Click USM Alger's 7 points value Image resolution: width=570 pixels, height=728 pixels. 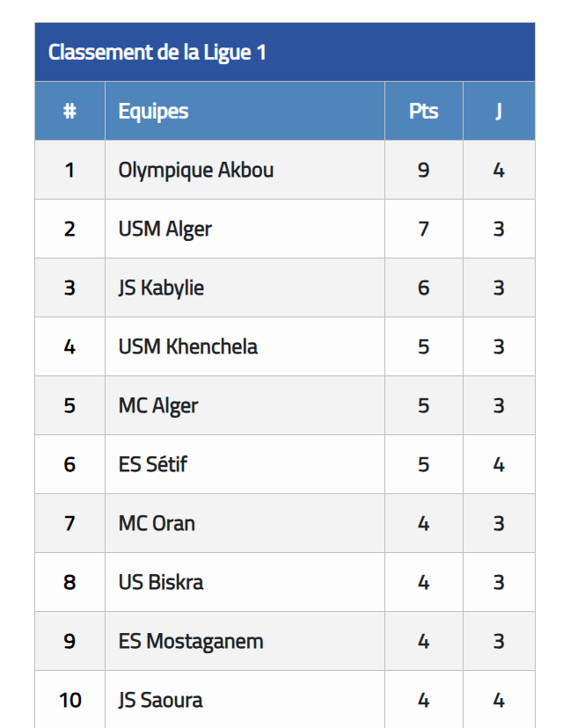[424, 229]
